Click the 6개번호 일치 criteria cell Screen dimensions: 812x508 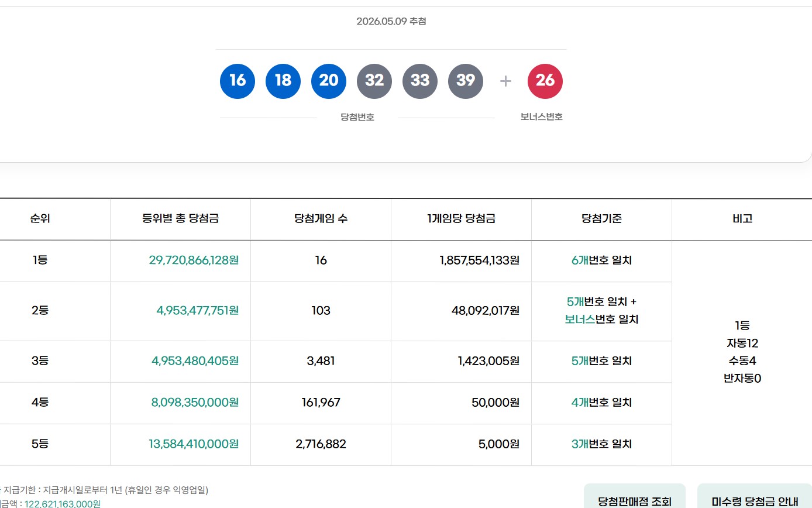pos(601,260)
